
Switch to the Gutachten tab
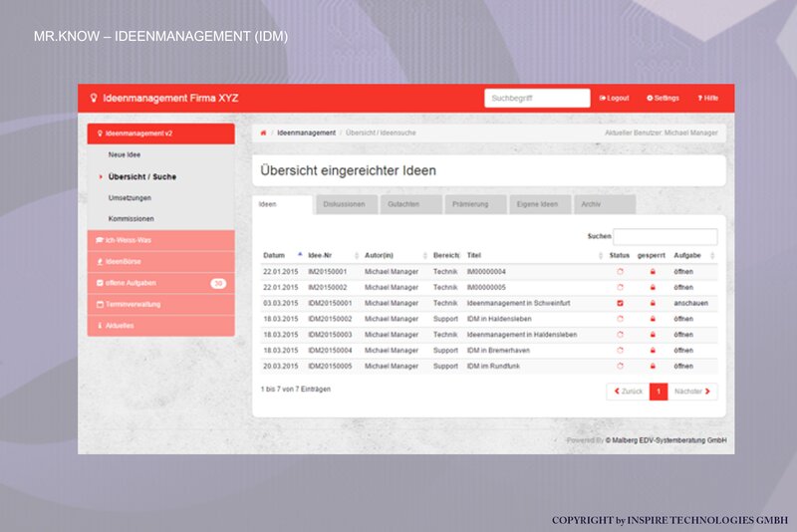(x=410, y=204)
